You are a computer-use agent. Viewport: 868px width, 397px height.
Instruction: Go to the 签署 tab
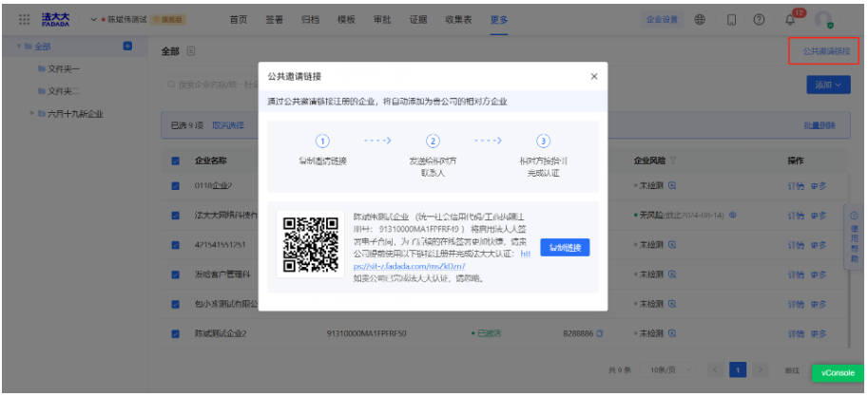coord(275,20)
